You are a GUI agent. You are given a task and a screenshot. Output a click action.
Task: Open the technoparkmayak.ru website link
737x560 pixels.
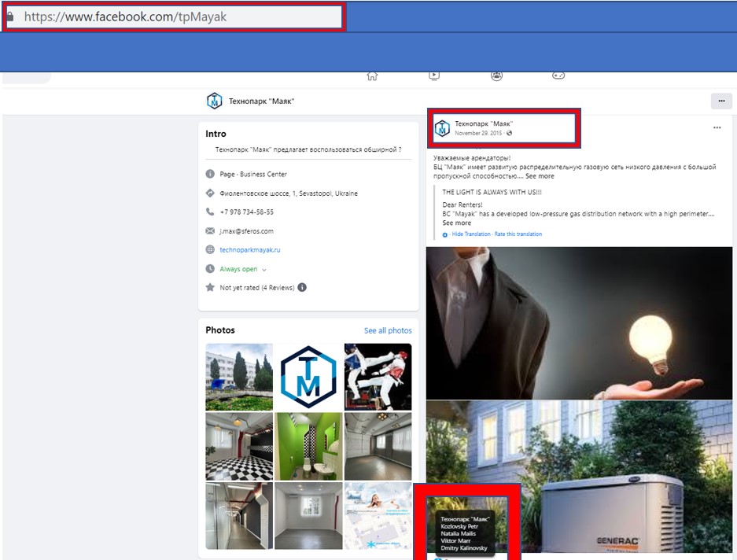250,249
